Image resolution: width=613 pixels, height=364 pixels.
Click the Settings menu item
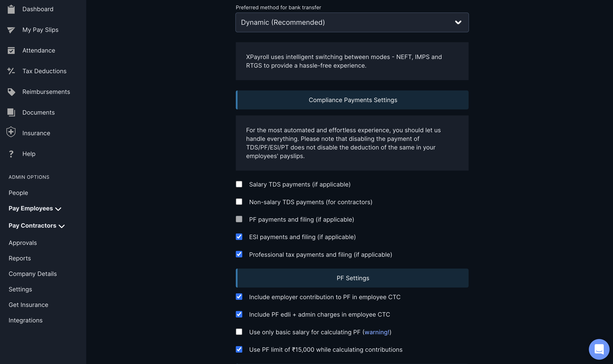point(20,289)
